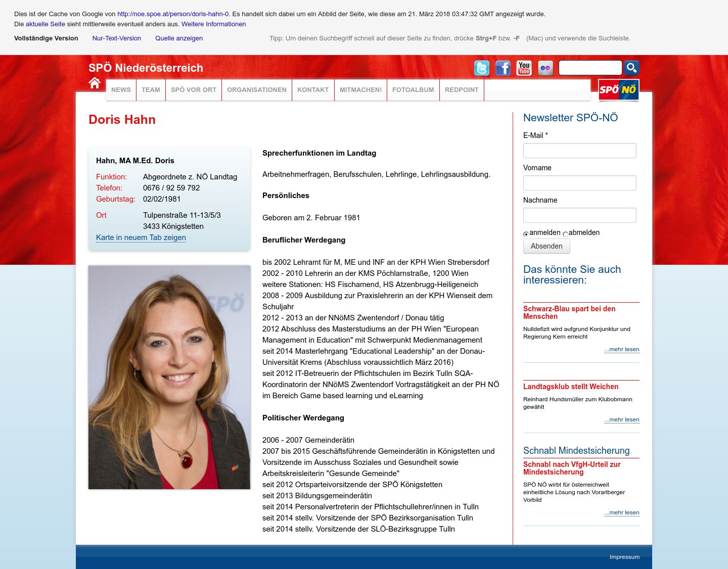Open the REDPOINT menu item
The height and width of the screenshot is (569, 728).
[x=462, y=90]
